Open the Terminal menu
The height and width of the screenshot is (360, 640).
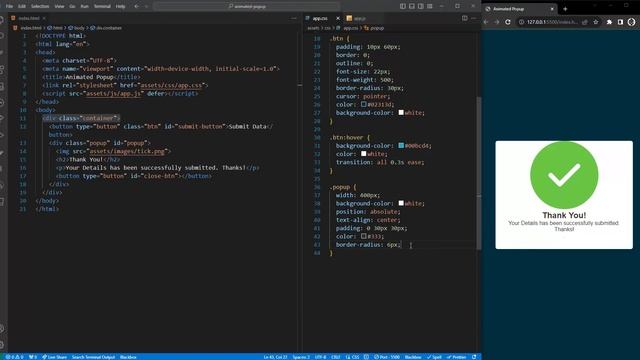pos(102,7)
